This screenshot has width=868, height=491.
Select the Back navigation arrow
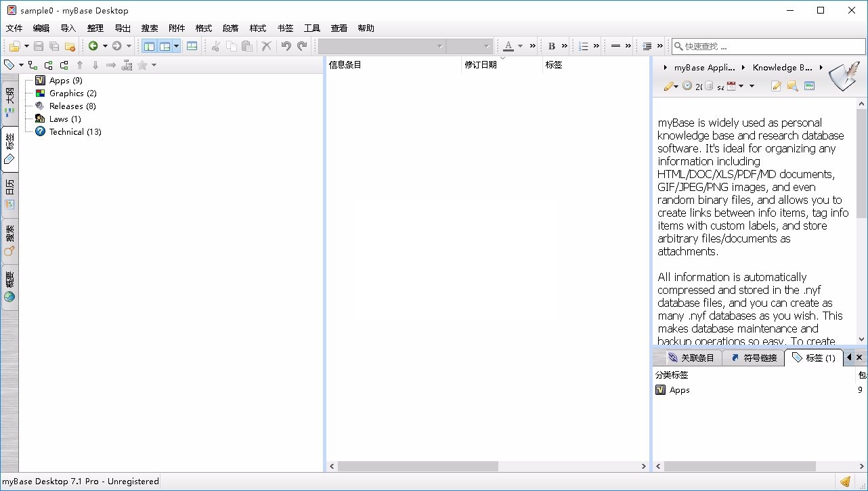(x=94, y=45)
